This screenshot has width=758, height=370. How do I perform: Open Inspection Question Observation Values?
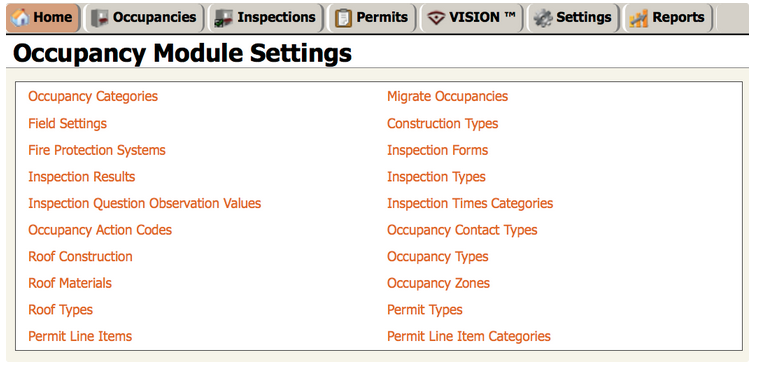click(x=145, y=203)
